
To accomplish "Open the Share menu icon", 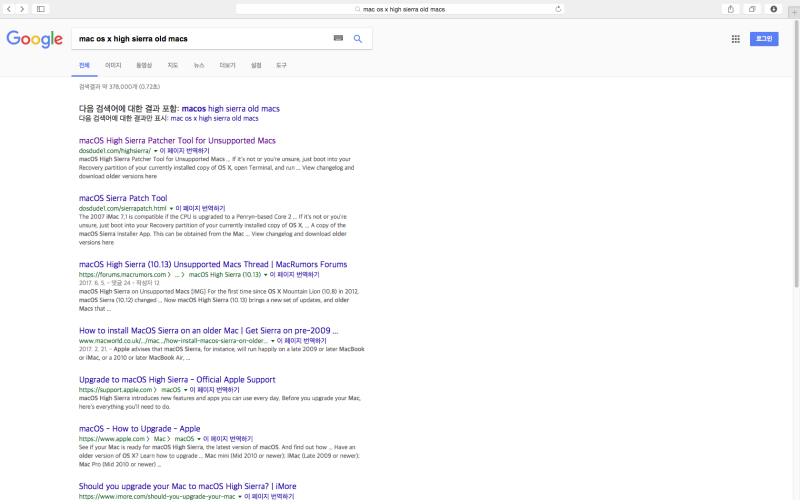I will point(731,9).
